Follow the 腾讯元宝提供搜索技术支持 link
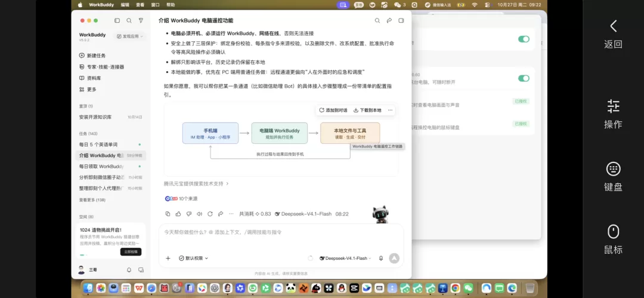The width and height of the screenshot is (644, 298). (196, 183)
